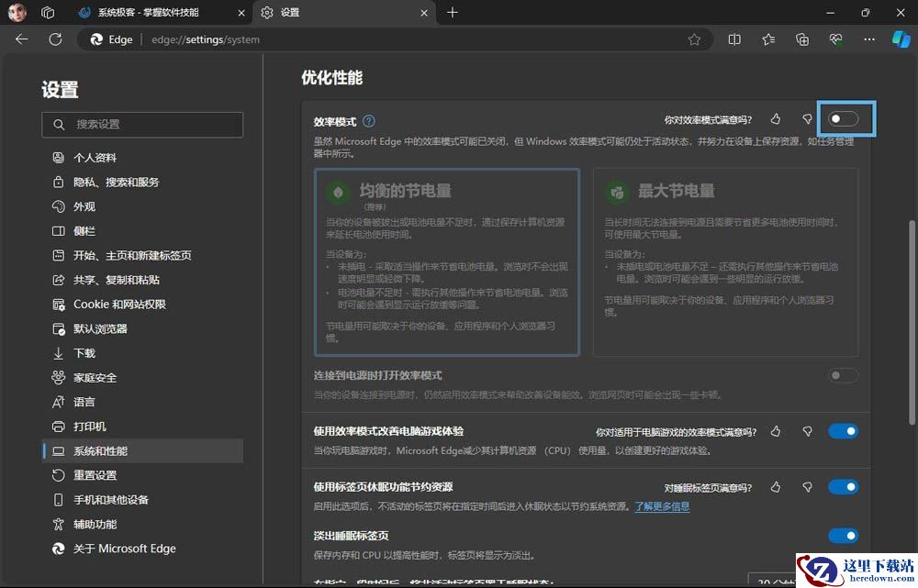Toggle the 效率模式 switch
Screen dimensions: 918x588
843,118
